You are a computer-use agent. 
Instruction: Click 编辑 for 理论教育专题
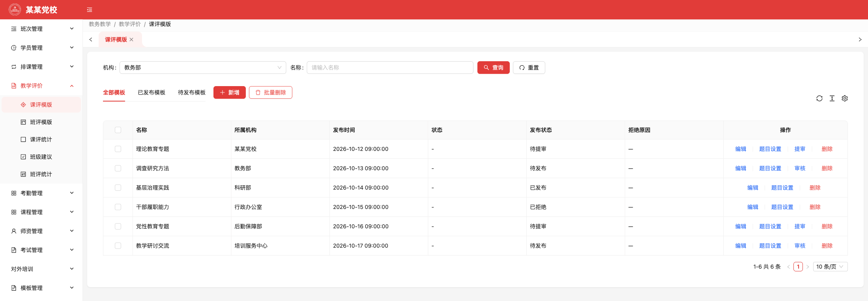741,149
